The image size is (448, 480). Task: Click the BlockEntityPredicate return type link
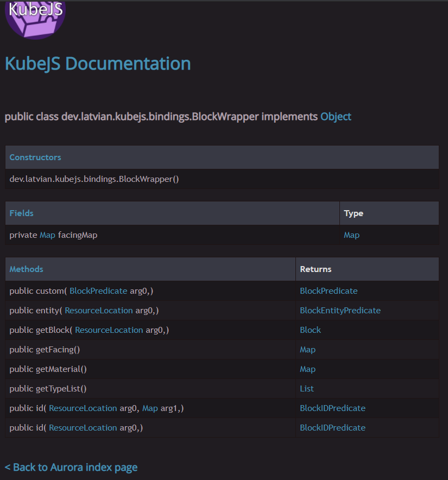(x=340, y=311)
